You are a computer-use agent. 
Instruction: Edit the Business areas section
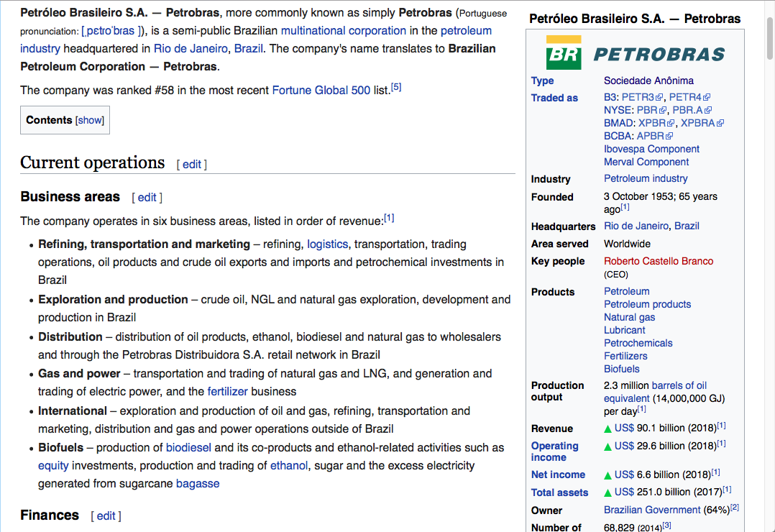[147, 198]
